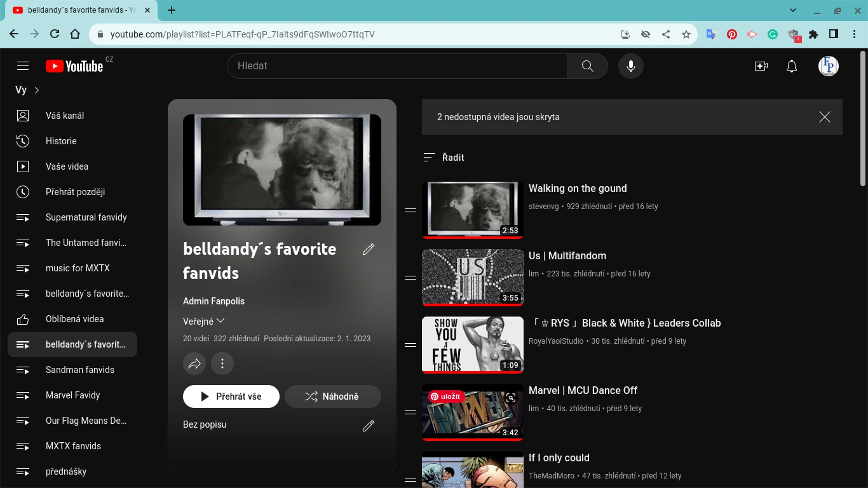
Task: Edit the playlist description pencil
Action: [369, 426]
